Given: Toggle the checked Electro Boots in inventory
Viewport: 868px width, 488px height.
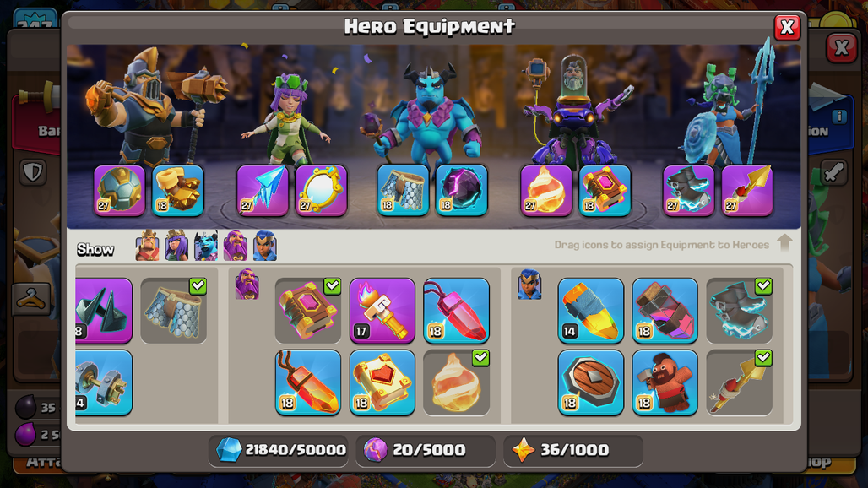Looking at the screenshot, I should 739,311.
